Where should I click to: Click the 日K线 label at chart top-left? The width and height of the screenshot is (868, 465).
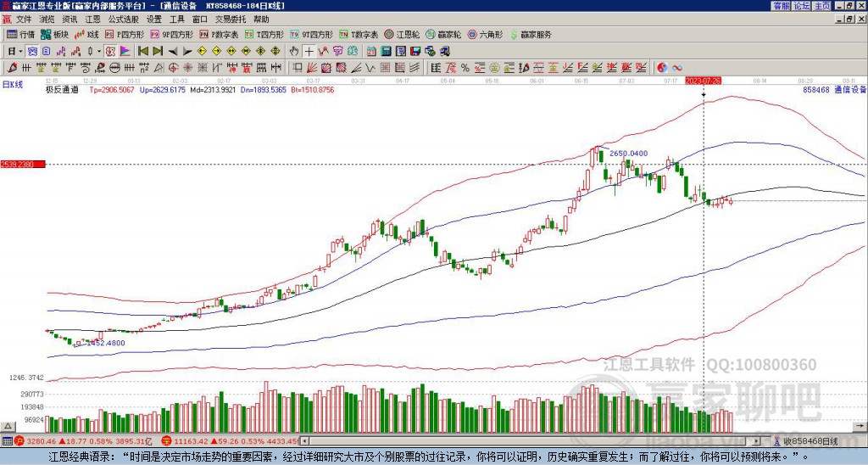(13, 85)
